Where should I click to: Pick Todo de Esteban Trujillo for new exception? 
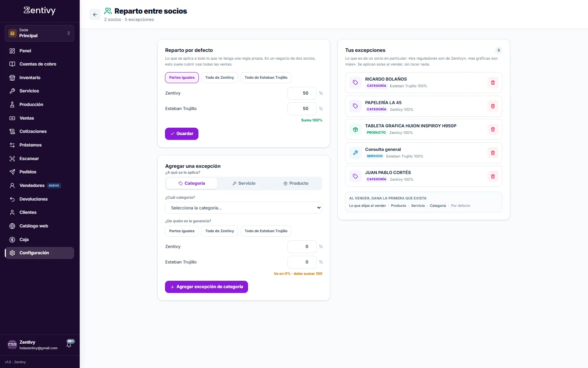266,231
